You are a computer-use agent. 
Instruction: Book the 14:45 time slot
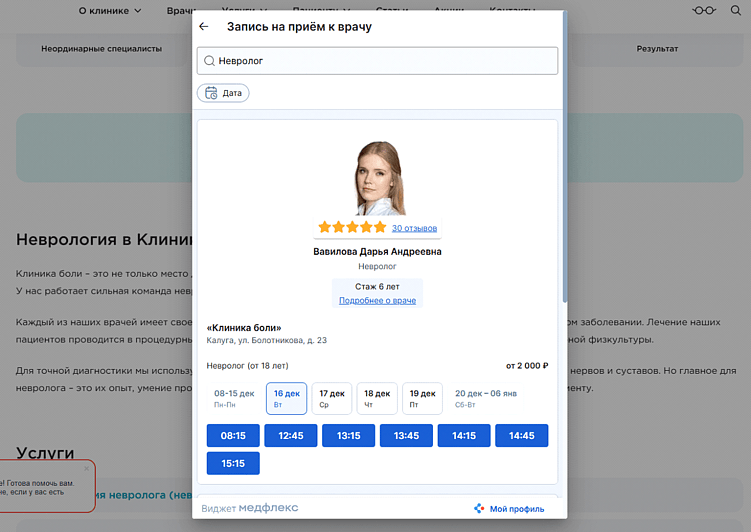tap(522, 436)
